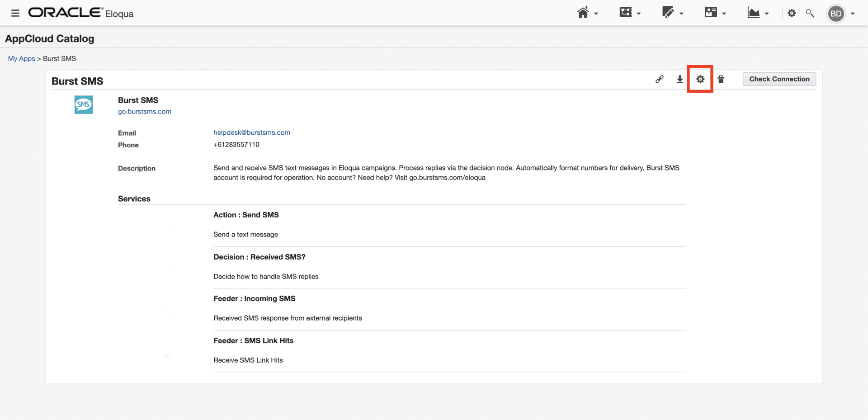The height and width of the screenshot is (420, 868).
Task: Expand the dropdown arrow beside Home icon
Action: pos(596,14)
